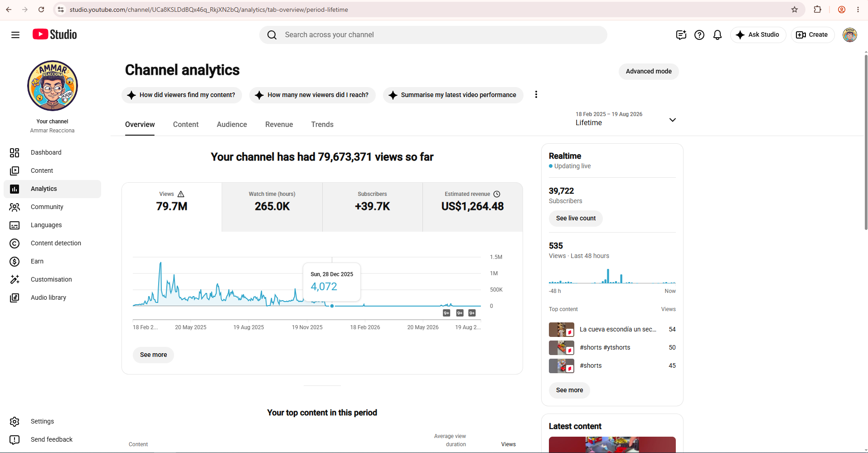Click the Audio library sidebar icon
868x453 pixels.
15,298
